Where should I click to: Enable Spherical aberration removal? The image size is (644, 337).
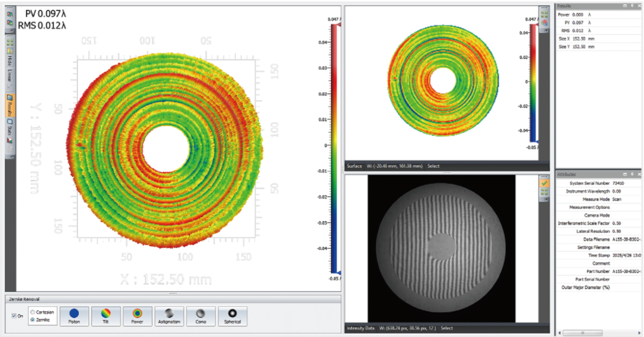click(232, 316)
